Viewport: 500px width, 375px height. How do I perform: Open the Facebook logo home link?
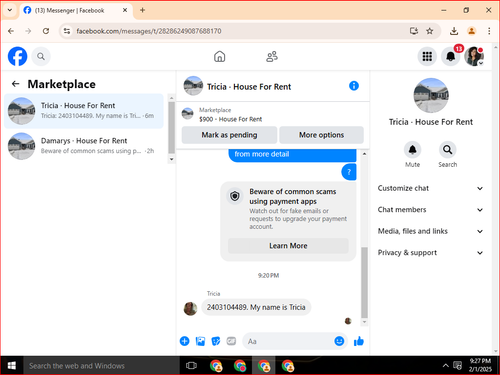(17, 56)
